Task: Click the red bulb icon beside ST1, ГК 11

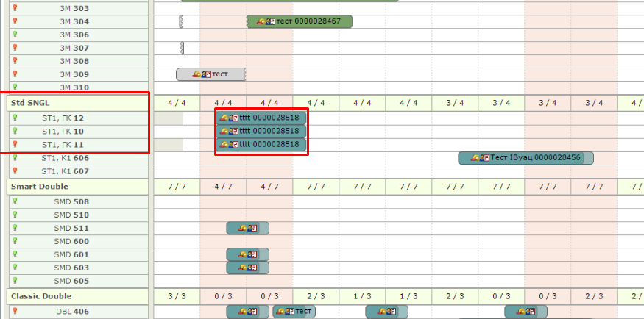Action: pos(15,145)
